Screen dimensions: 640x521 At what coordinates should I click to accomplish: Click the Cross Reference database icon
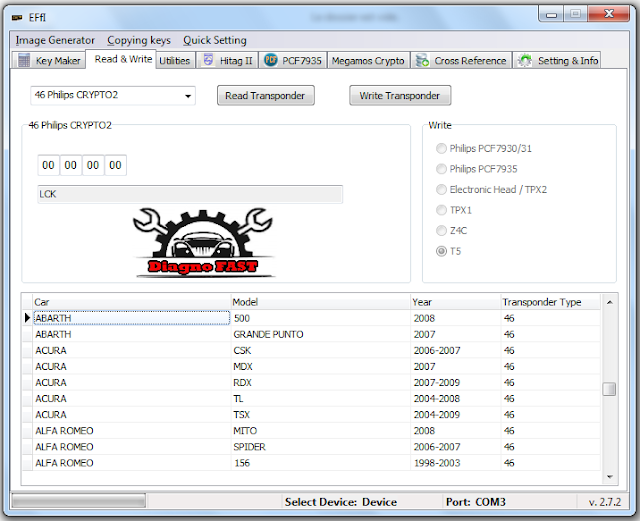(422, 60)
